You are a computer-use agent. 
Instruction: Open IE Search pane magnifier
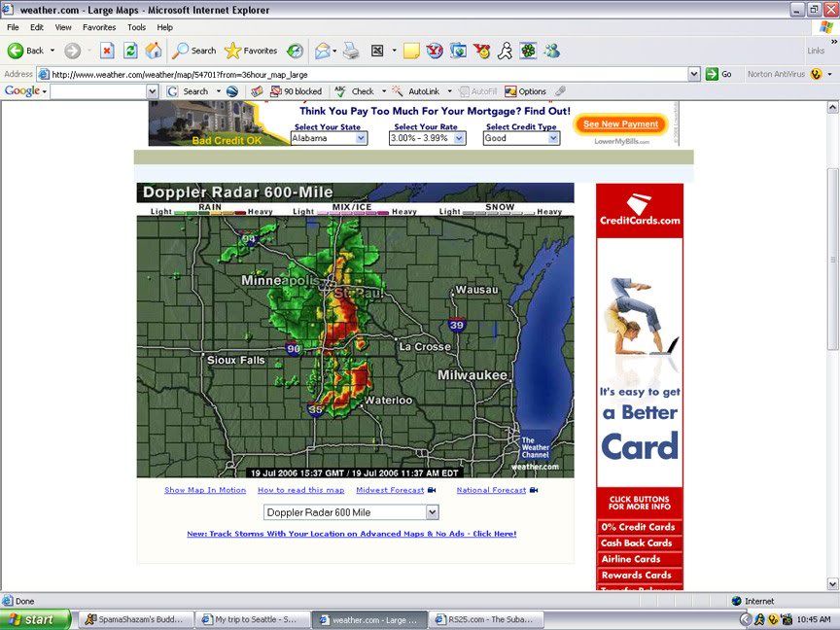pyautogui.click(x=193, y=51)
